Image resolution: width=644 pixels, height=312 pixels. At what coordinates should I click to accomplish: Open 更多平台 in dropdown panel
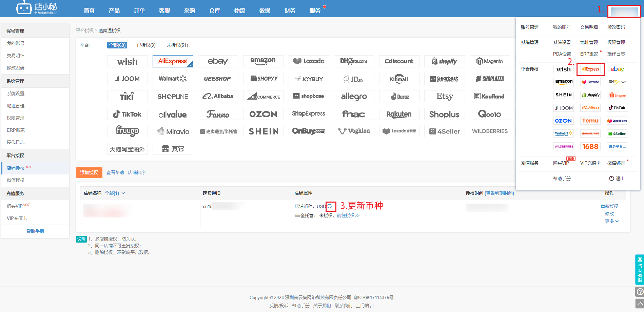pos(617,146)
